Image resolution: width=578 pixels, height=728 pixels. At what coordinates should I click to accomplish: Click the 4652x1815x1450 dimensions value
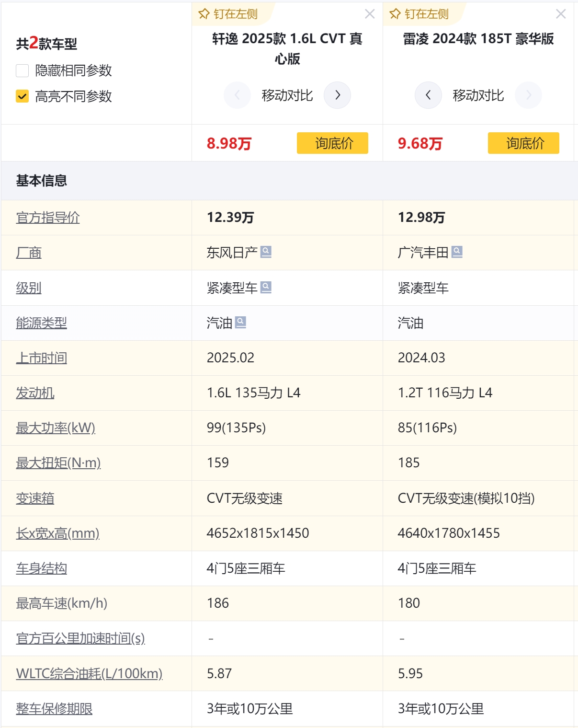pyautogui.click(x=258, y=533)
